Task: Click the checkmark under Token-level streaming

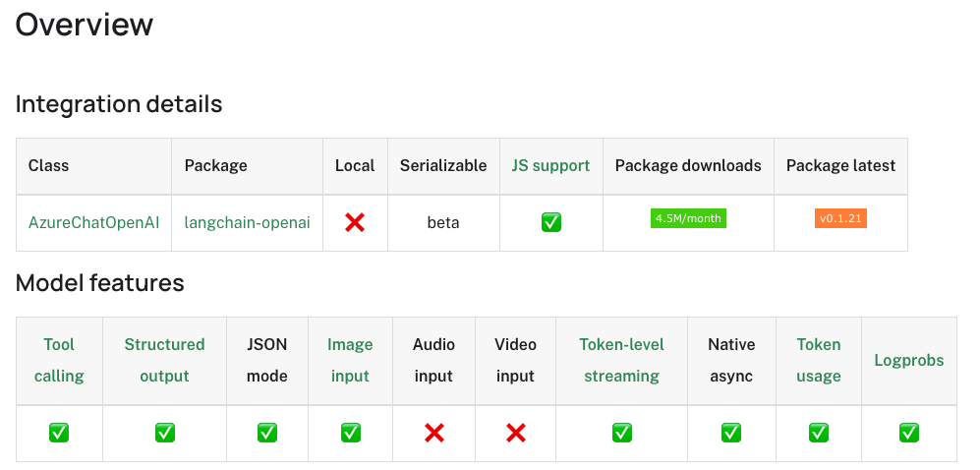Action: pyautogui.click(x=621, y=433)
